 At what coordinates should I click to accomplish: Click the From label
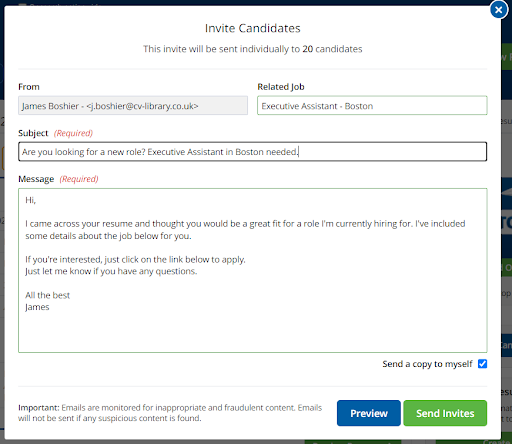pos(29,87)
